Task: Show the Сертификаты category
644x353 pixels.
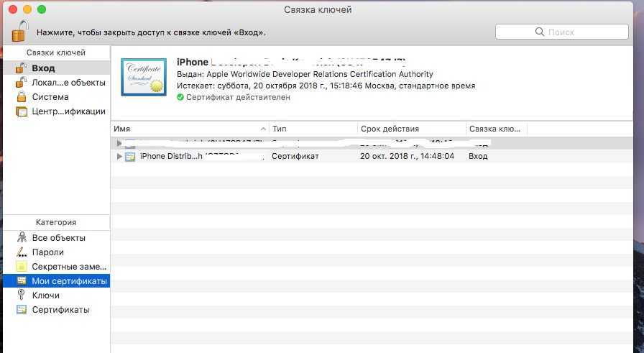Action: 60,310
